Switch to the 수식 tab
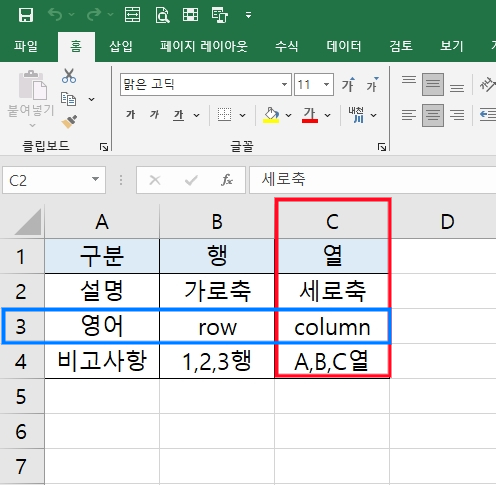This screenshot has height=485, width=496. point(286,46)
